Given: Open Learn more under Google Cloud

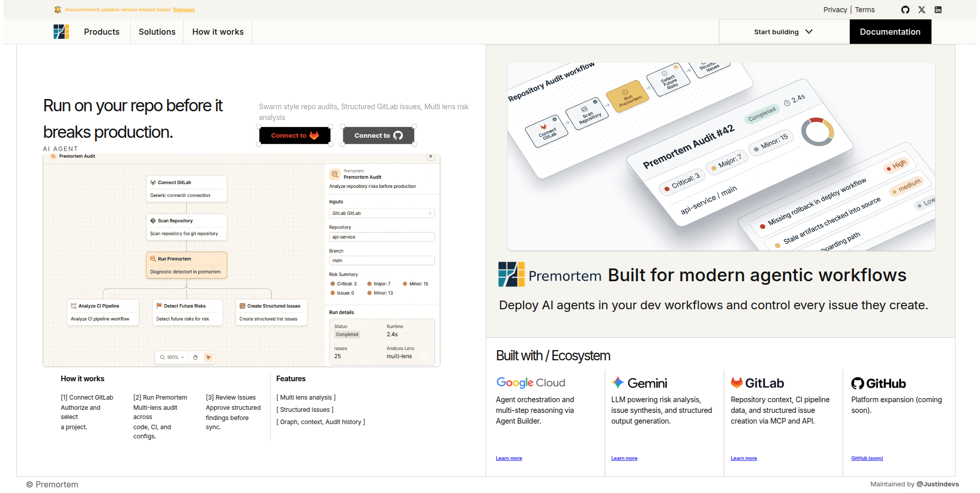Looking at the screenshot, I should [x=509, y=458].
